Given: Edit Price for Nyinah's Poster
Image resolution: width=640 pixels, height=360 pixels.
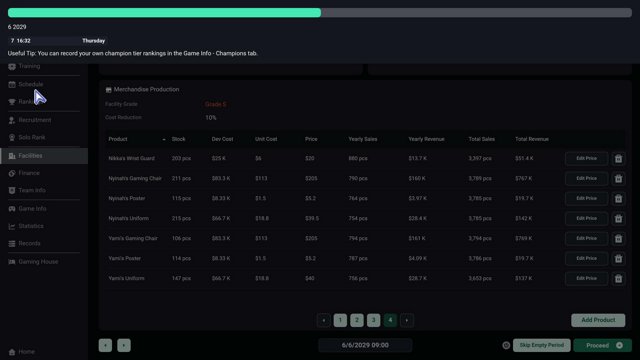Looking at the screenshot, I should [587, 198].
